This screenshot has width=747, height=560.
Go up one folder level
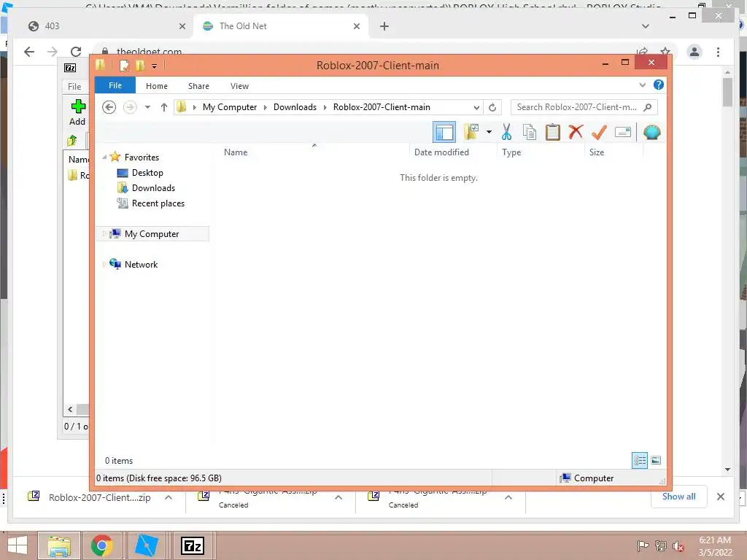coord(164,107)
